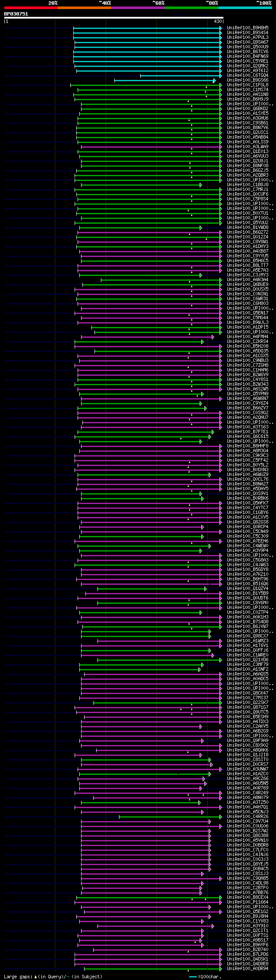Image resolution: width=276 pixels, height=980 pixels.
Task: Open the UniRef100_A4FMH4 hit
Action: 248,336
